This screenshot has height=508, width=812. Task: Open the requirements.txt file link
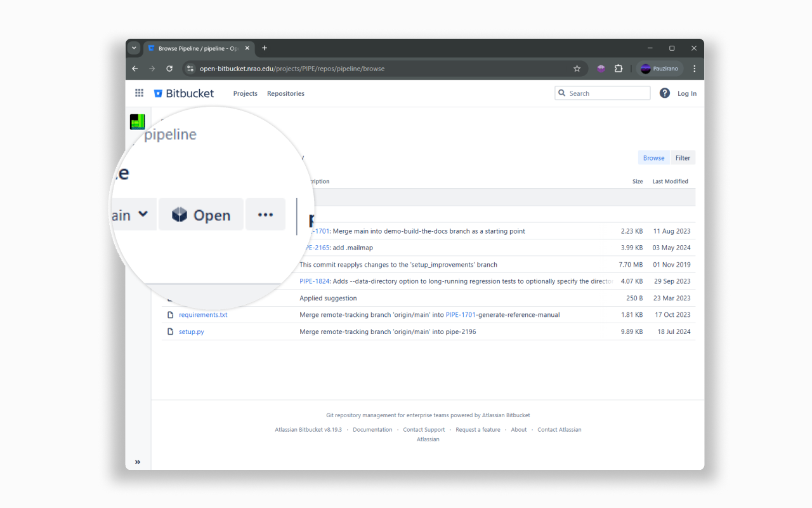pos(203,314)
